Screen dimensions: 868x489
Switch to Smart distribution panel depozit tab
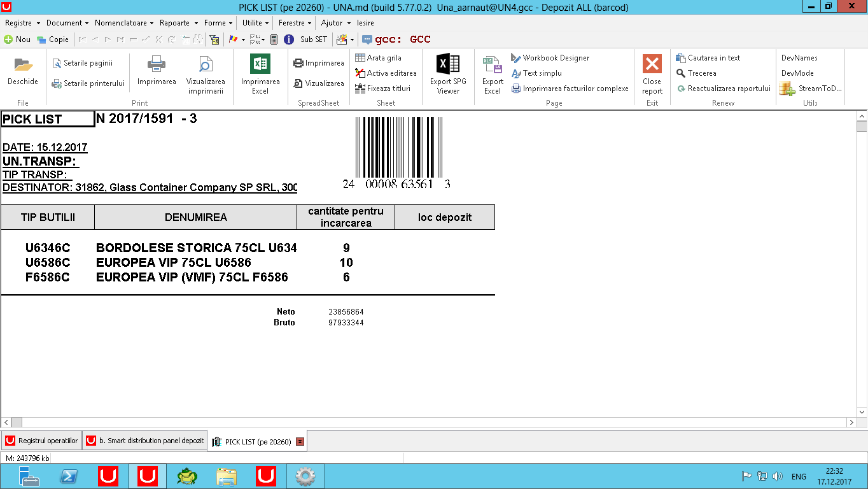tap(145, 441)
